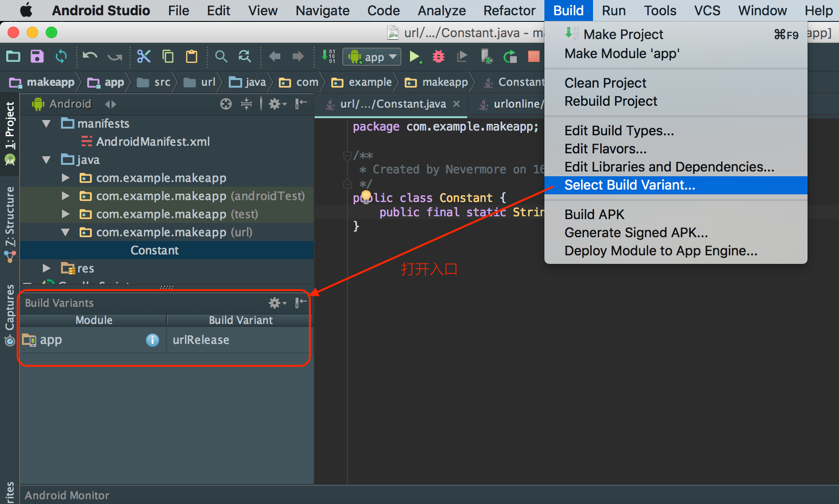Open the run configuration app dropdown
Image resolution: width=839 pixels, height=504 pixels.
[x=371, y=57]
